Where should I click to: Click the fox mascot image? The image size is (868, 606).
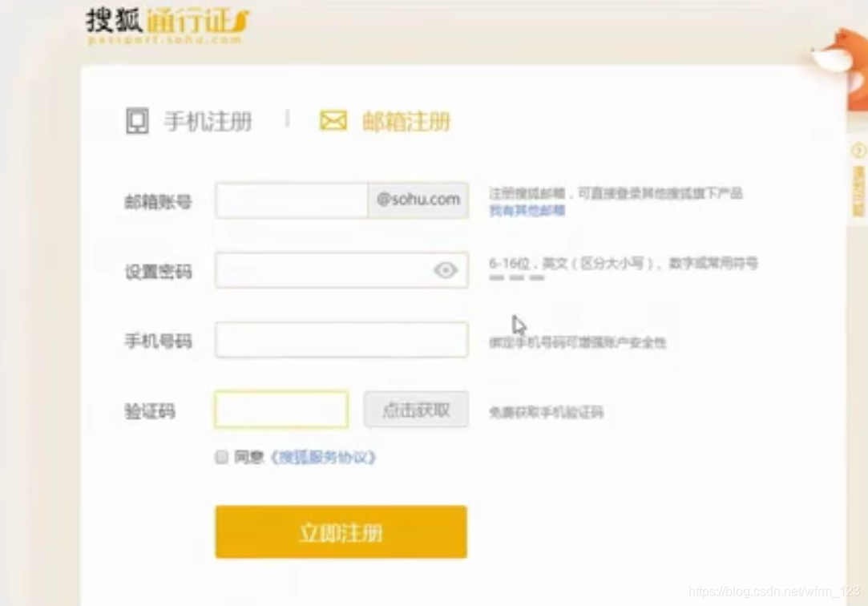(x=841, y=69)
